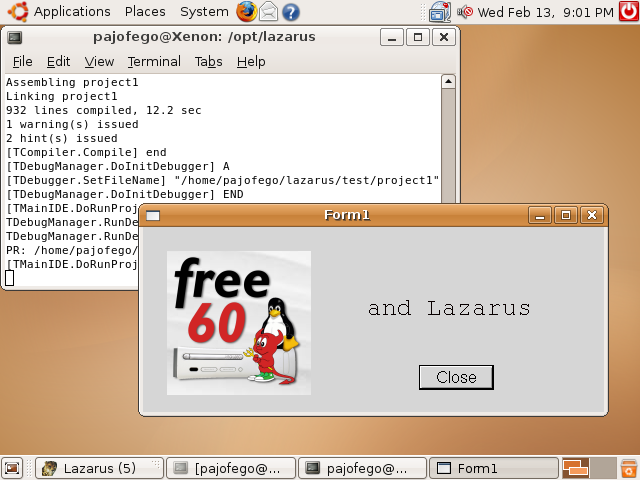Select the Form1 taskbar button
Screen dimensions: 640x480
[x=491, y=468]
